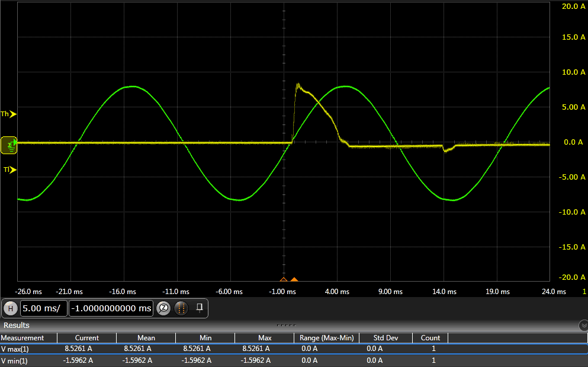Click the Results panel title

[17, 325]
